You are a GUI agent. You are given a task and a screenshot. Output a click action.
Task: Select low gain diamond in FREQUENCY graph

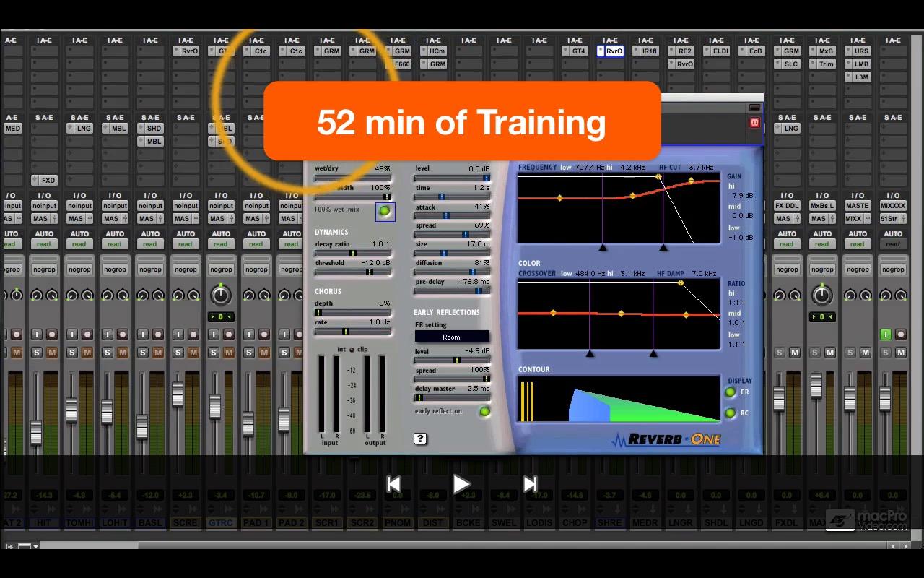(x=559, y=197)
